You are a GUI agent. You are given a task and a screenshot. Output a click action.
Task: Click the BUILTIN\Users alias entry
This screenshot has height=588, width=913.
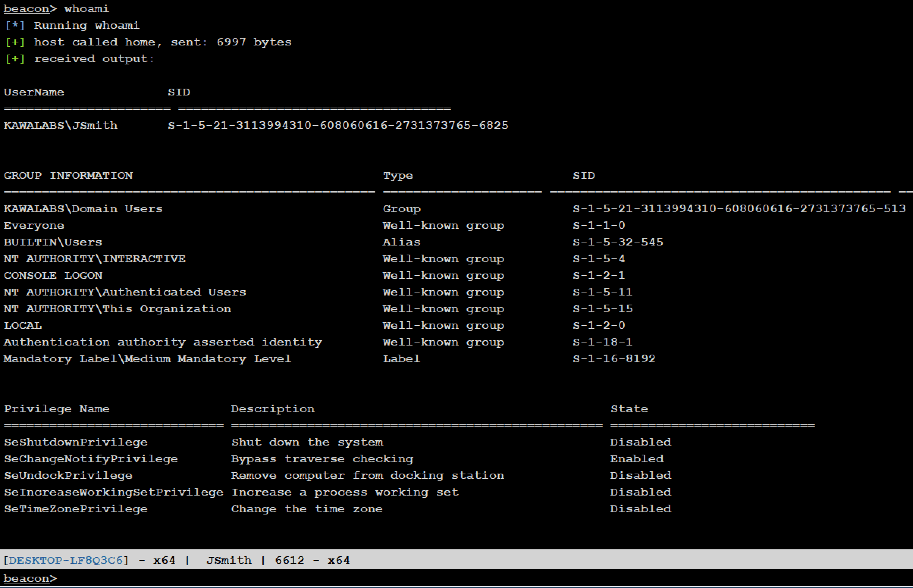click(53, 242)
